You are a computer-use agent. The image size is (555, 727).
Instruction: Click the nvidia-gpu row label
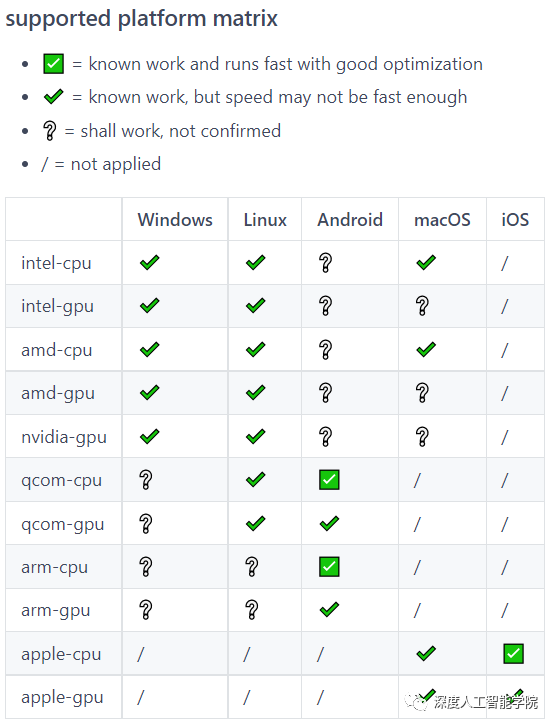point(64,437)
